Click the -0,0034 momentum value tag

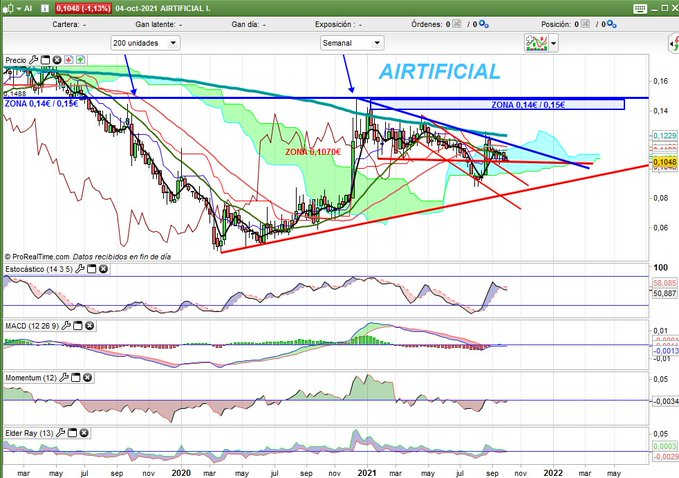(664, 401)
